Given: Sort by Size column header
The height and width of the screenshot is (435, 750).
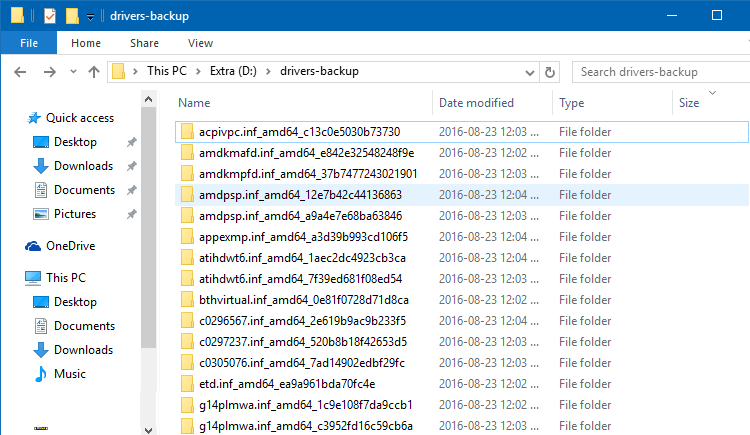Looking at the screenshot, I should click(x=689, y=103).
